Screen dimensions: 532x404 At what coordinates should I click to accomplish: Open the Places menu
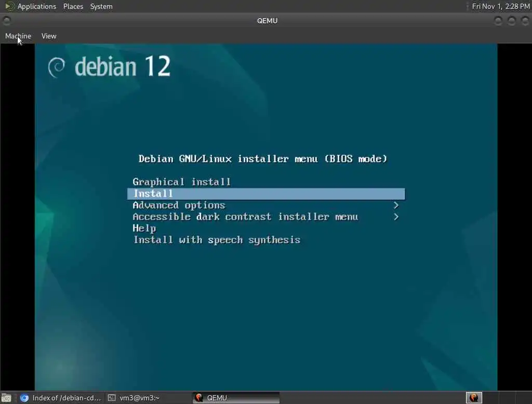click(73, 6)
